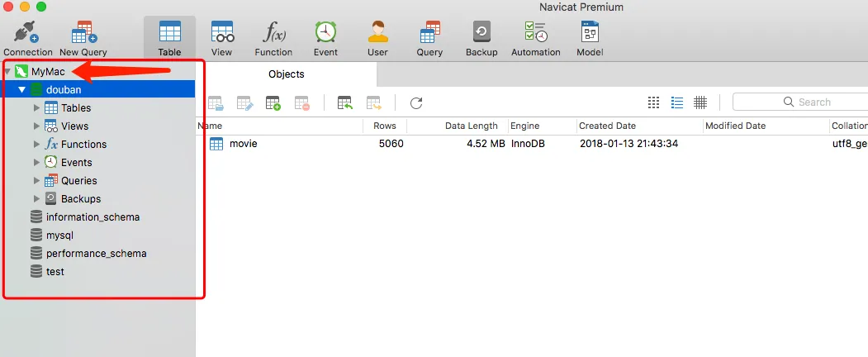Expand the Functions tree node

[x=36, y=144]
